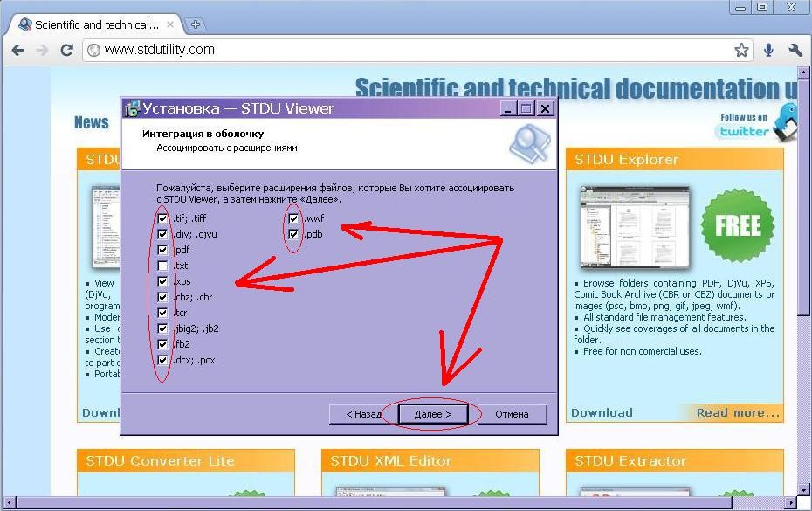
Task: Uncheck the .pdb extension checkbox
Action: [293, 234]
